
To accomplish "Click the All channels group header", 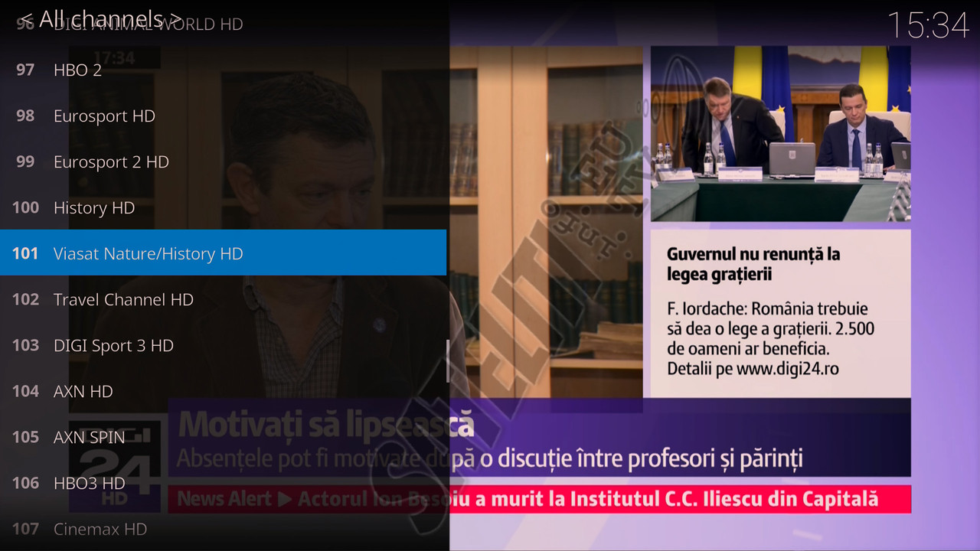I will [100, 18].
